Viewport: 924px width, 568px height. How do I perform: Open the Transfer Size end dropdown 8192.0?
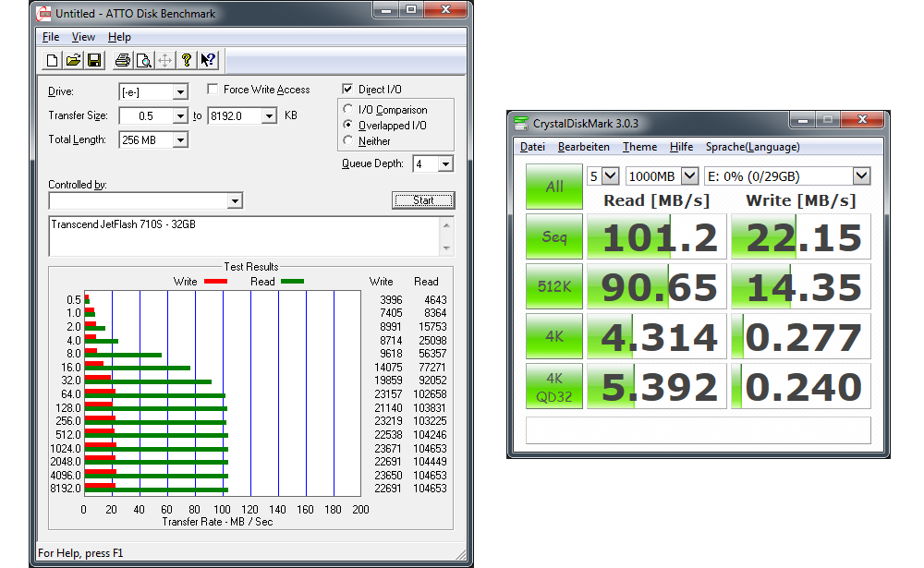point(269,116)
